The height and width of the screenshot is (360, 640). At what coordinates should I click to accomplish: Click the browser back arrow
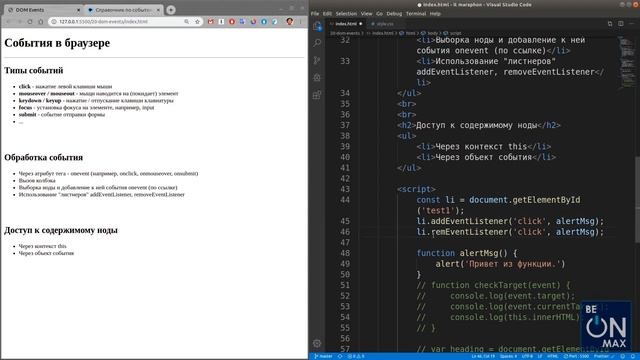(x=8, y=22)
